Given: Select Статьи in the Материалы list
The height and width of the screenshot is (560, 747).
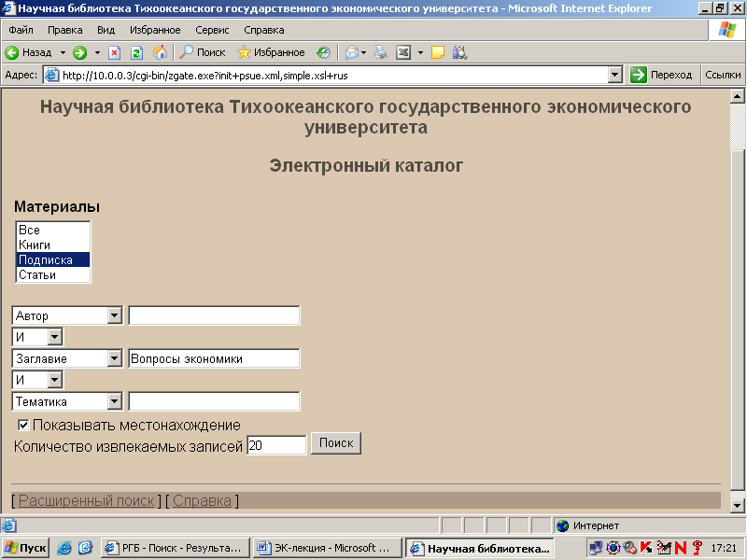Looking at the screenshot, I should click(x=53, y=274).
